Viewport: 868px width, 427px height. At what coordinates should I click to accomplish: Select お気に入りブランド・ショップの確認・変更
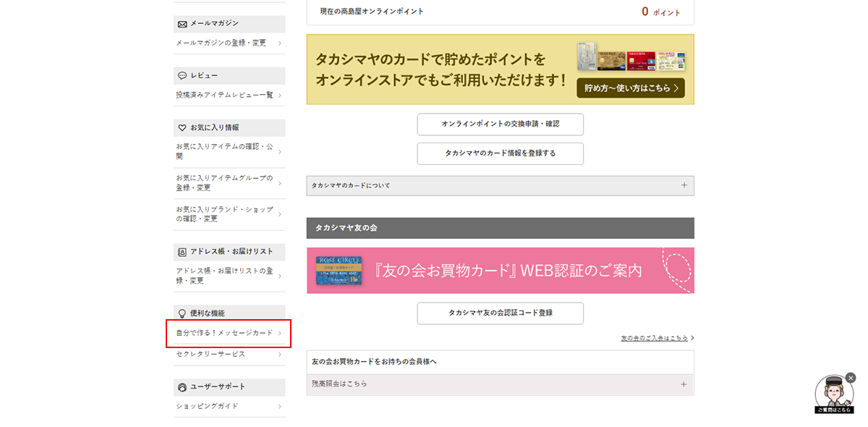(229, 214)
